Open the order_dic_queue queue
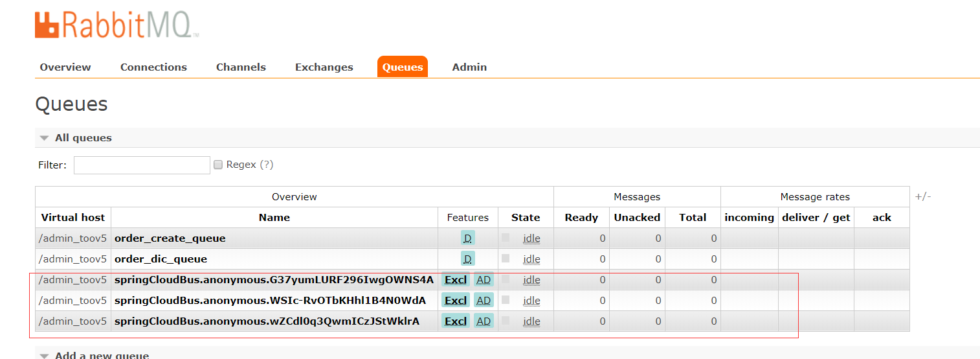 [161, 259]
